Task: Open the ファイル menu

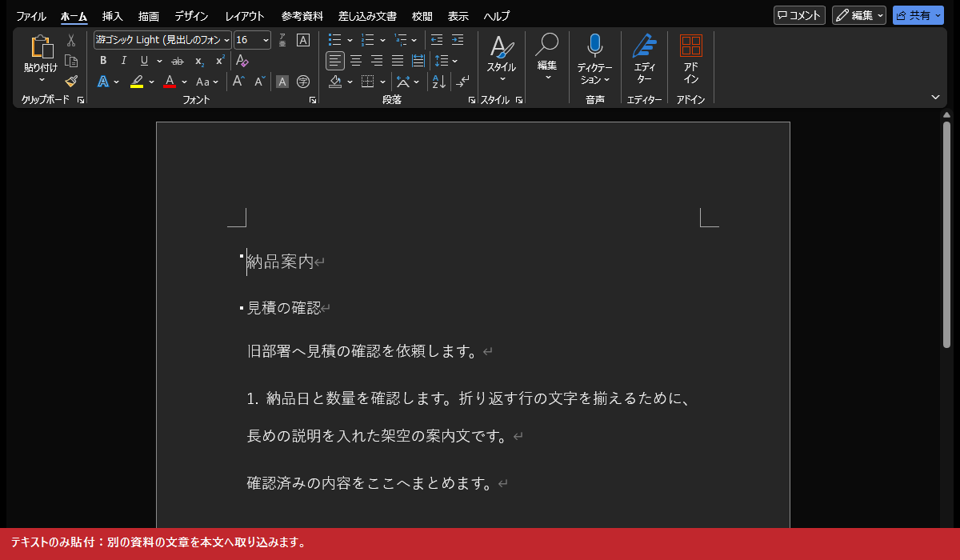Action: 31,16
